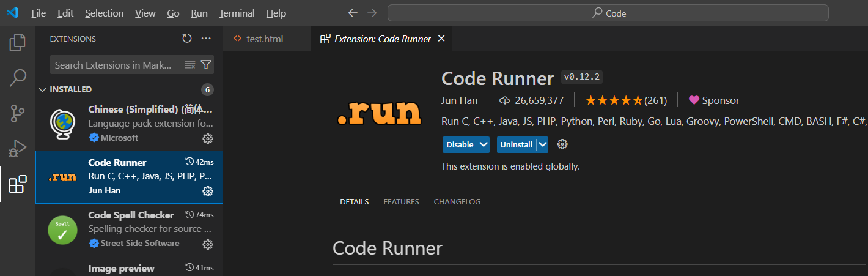Select the Extensions view icon
The image size is (868, 276).
pyautogui.click(x=18, y=184)
